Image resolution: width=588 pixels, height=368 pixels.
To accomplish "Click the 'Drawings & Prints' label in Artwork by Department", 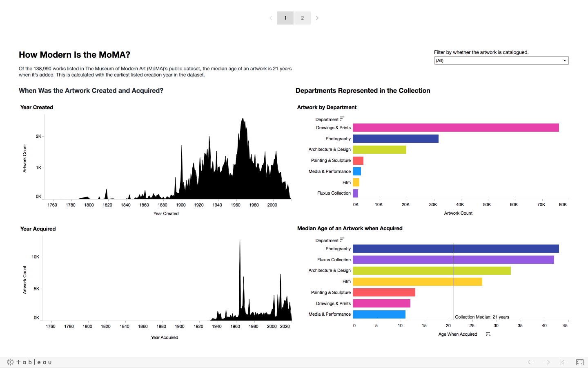I will 333,128.
